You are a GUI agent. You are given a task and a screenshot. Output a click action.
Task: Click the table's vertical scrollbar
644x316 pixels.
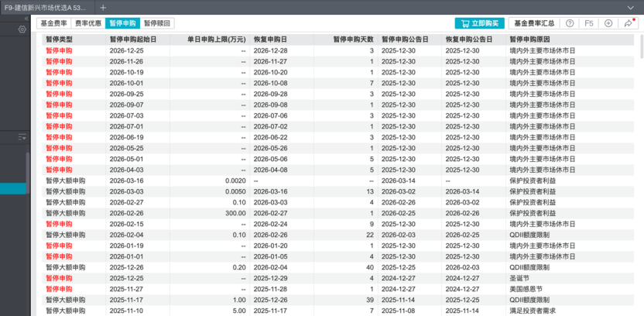pyautogui.click(x=640, y=46)
